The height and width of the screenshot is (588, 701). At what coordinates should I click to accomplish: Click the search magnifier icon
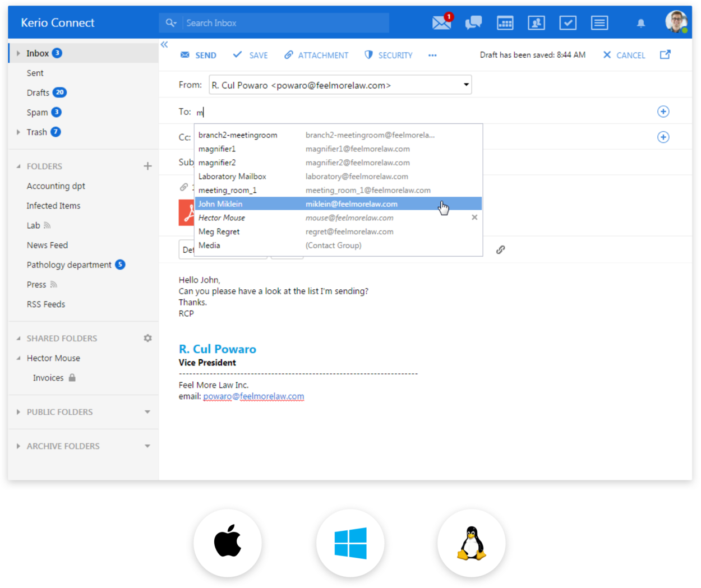(169, 23)
